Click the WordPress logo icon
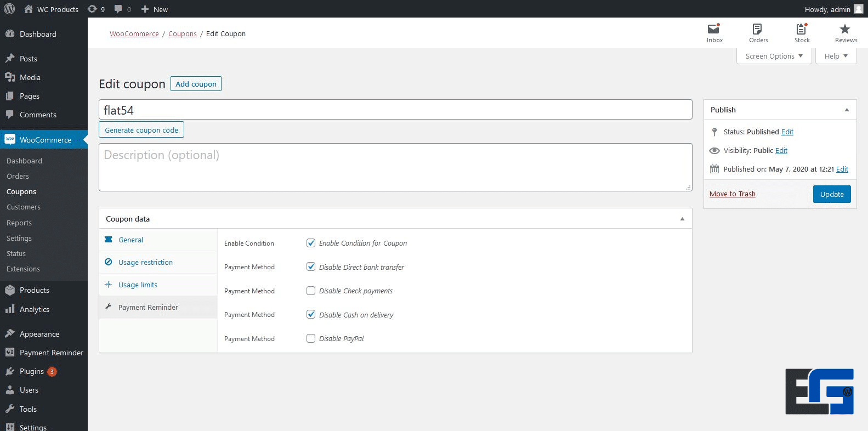 pyautogui.click(x=9, y=9)
